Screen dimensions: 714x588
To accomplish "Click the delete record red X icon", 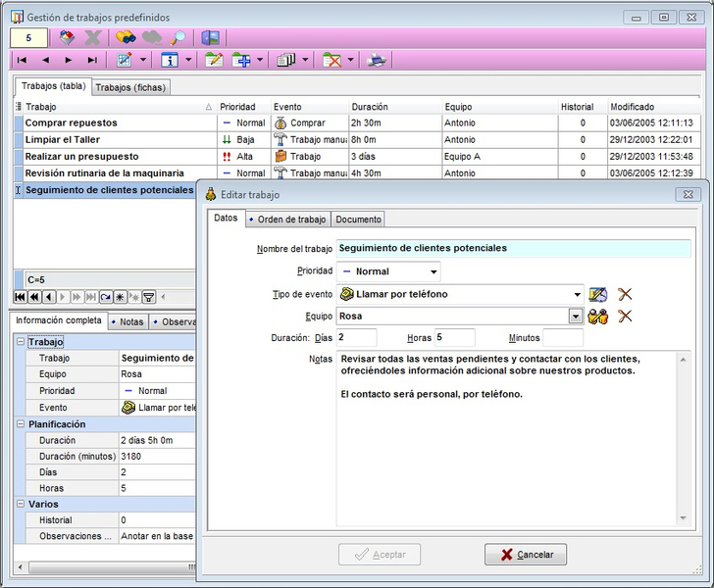I will 331,60.
